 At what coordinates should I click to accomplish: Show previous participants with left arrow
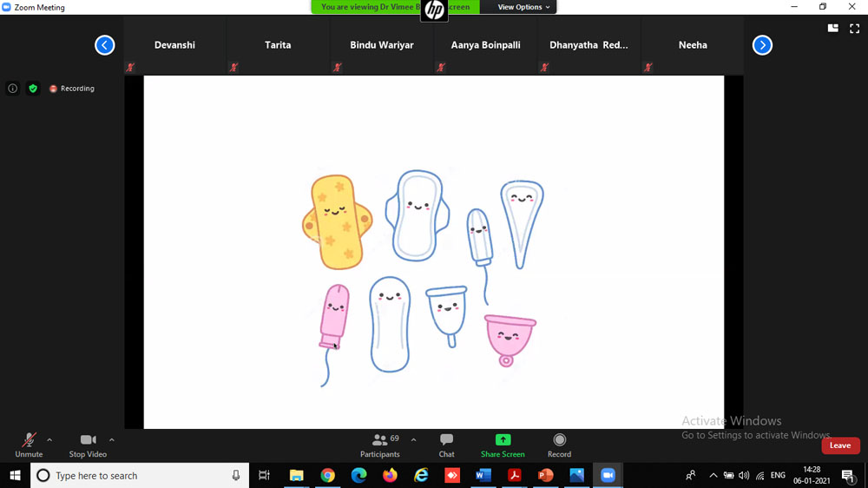tap(105, 45)
